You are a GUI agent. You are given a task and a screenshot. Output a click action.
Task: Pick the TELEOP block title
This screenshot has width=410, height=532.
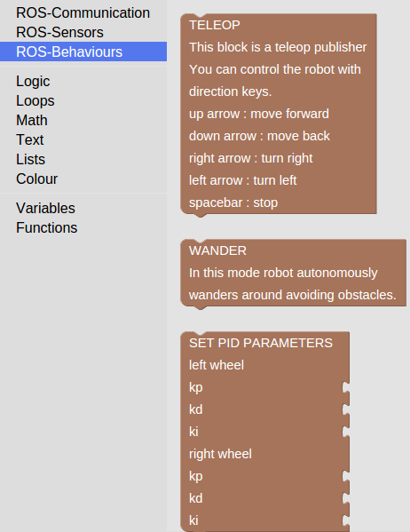215,25
